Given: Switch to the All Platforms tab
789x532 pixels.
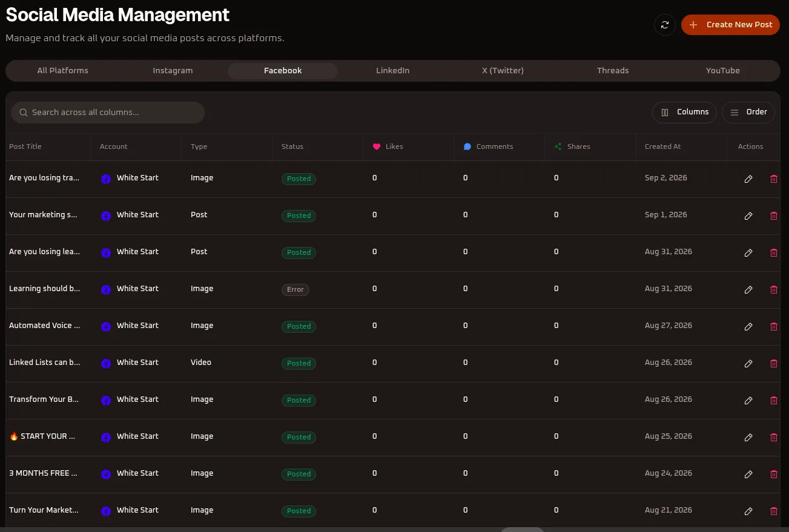Looking at the screenshot, I should click(63, 71).
